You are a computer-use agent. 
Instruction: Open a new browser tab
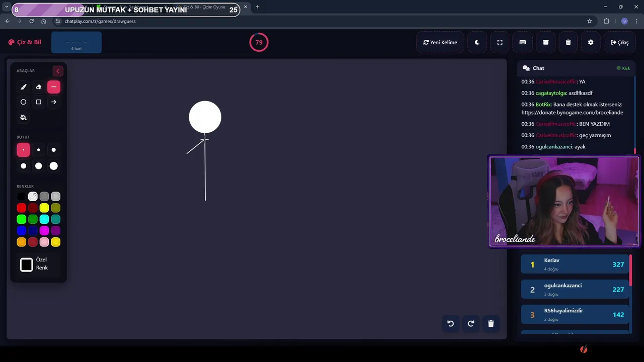[x=257, y=7]
